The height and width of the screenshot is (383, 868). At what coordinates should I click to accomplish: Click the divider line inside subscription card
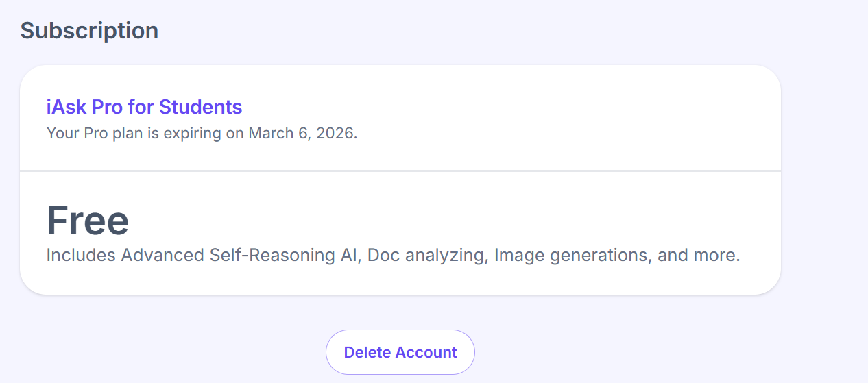[x=400, y=171]
